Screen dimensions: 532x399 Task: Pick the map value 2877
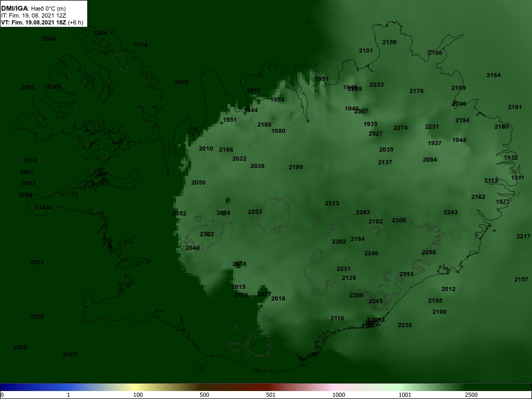coord(264,295)
